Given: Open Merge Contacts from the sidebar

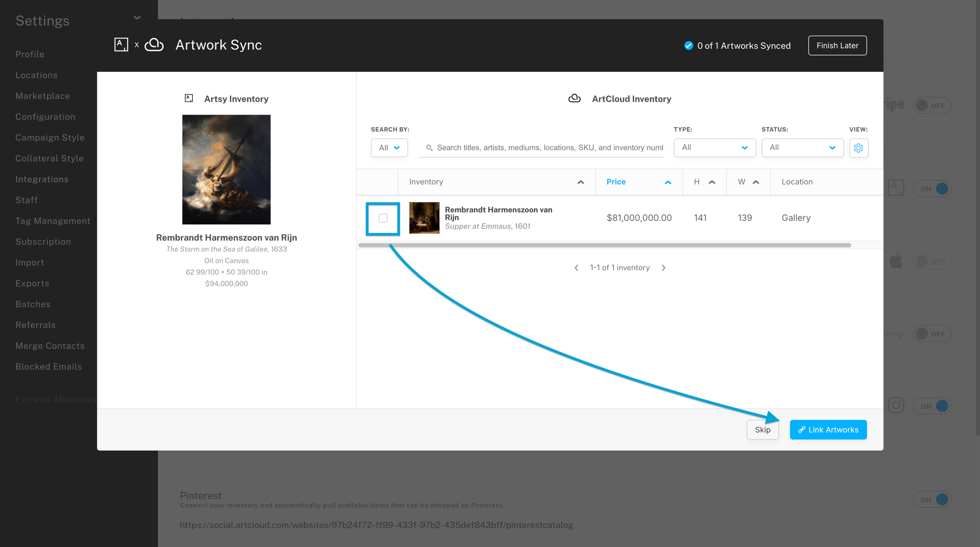Looking at the screenshot, I should tap(50, 346).
